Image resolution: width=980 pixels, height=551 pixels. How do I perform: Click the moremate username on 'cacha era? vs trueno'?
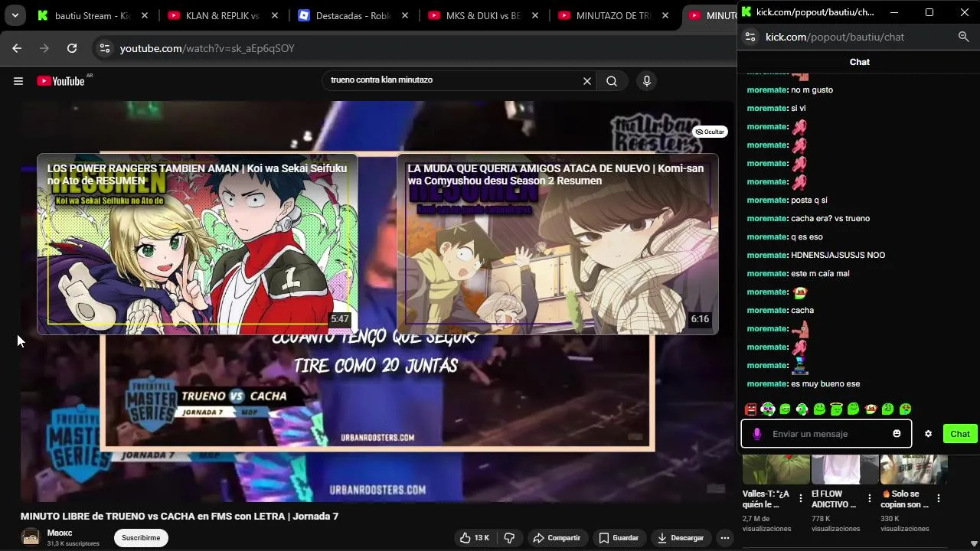pyautogui.click(x=767, y=218)
